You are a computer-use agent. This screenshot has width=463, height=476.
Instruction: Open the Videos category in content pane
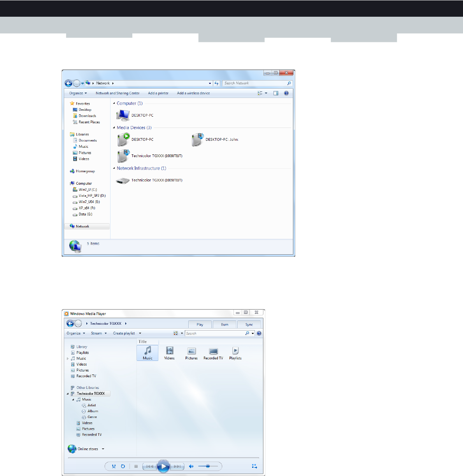point(169,353)
